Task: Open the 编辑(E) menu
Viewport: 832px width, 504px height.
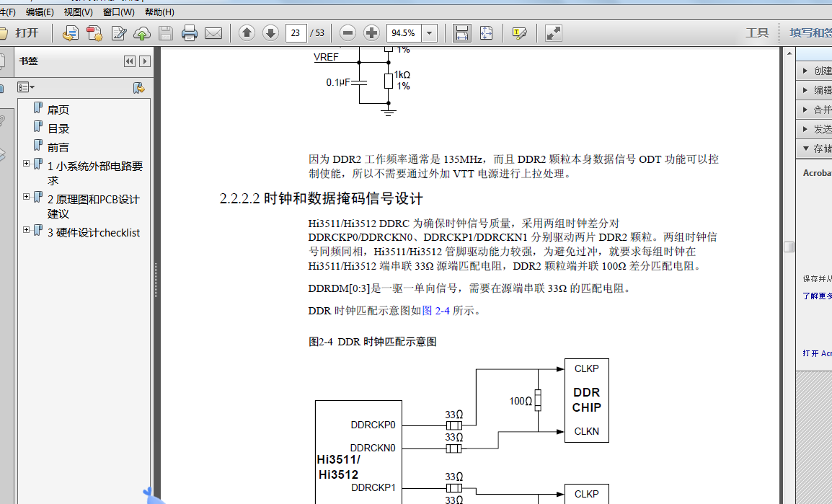Action: (x=40, y=12)
